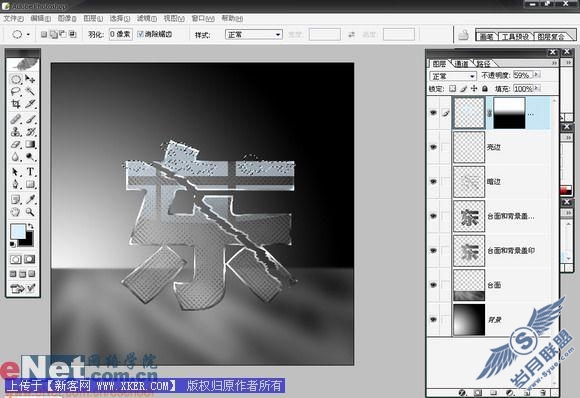
Task: Hide the 背景 layer
Action: coord(433,320)
